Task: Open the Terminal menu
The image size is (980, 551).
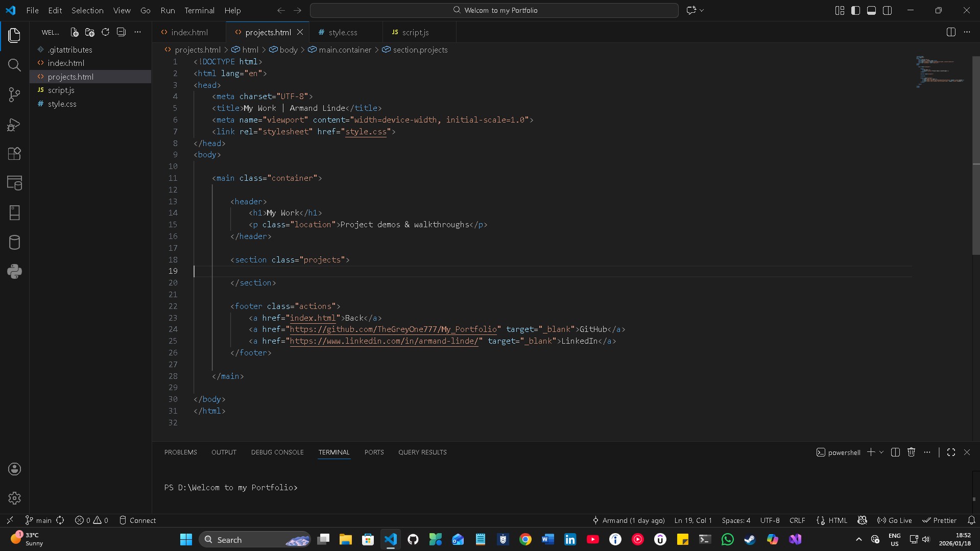Action: coord(199,10)
